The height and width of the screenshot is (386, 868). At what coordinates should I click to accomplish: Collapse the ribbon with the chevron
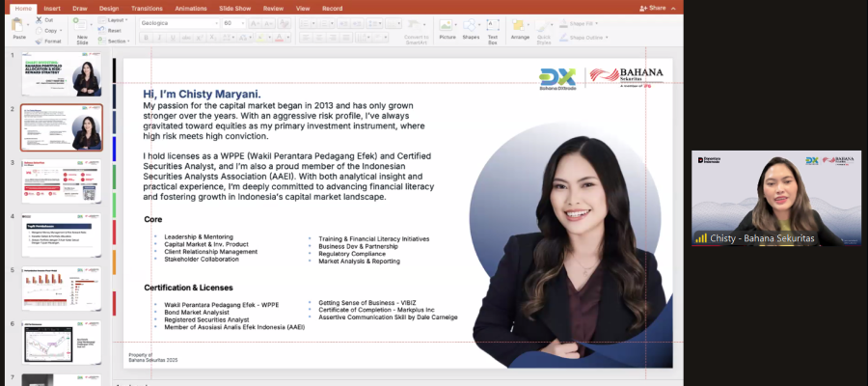pos(673,9)
